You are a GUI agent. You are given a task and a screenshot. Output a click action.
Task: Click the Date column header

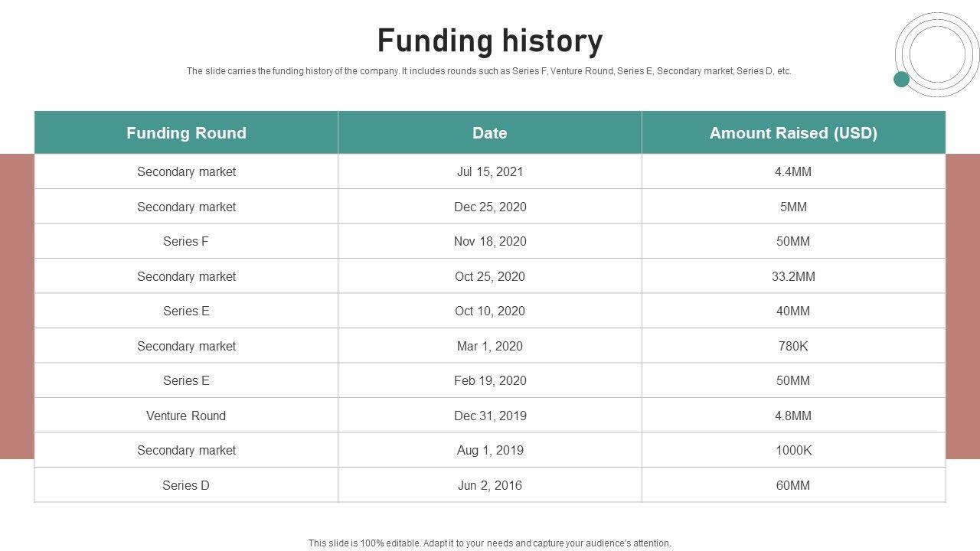coord(490,132)
